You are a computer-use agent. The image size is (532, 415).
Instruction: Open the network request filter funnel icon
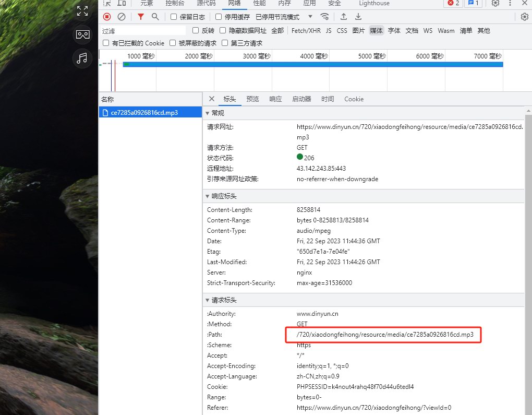[140, 17]
